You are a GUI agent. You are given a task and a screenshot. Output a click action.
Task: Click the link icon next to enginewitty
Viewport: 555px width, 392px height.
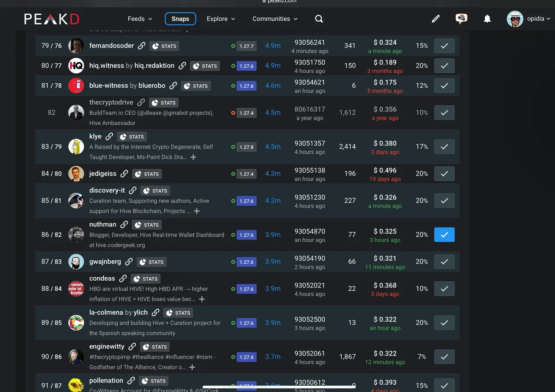tap(132, 347)
